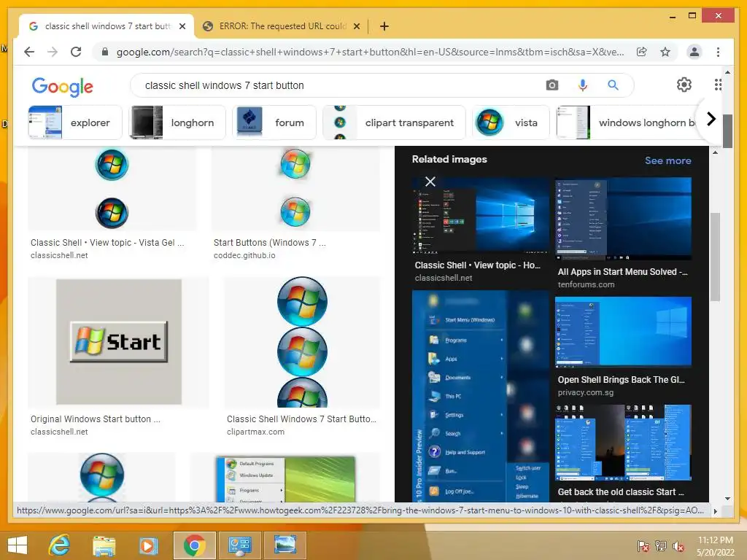Click the page vertical scrollbar thumb

(x=727, y=131)
